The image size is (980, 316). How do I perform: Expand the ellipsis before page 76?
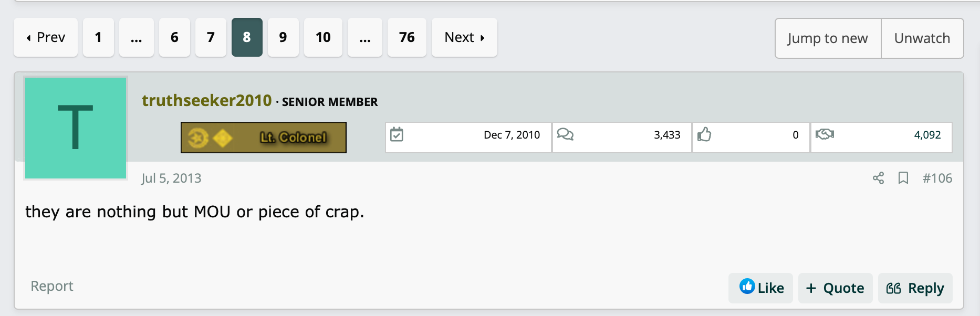(x=365, y=37)
